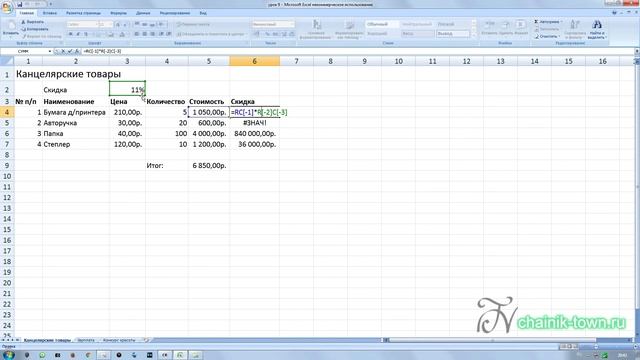Click the Insert Function fx icon
This screenshot has width=640, height=360.
point(77,51)
